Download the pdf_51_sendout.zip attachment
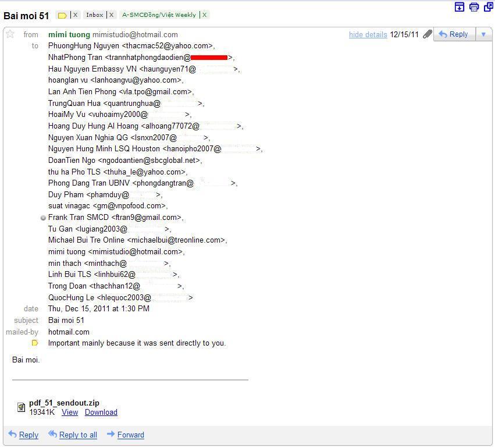This screenshot has height=448, width=495. pyautogui.click(x=101, y=413)
